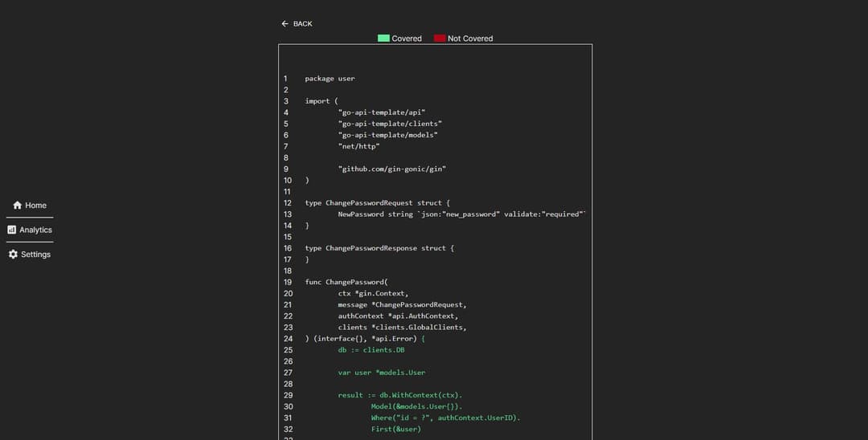Screen dimensions: 868x440
Task: Click the Covered legend label
Action: point(407,39)
